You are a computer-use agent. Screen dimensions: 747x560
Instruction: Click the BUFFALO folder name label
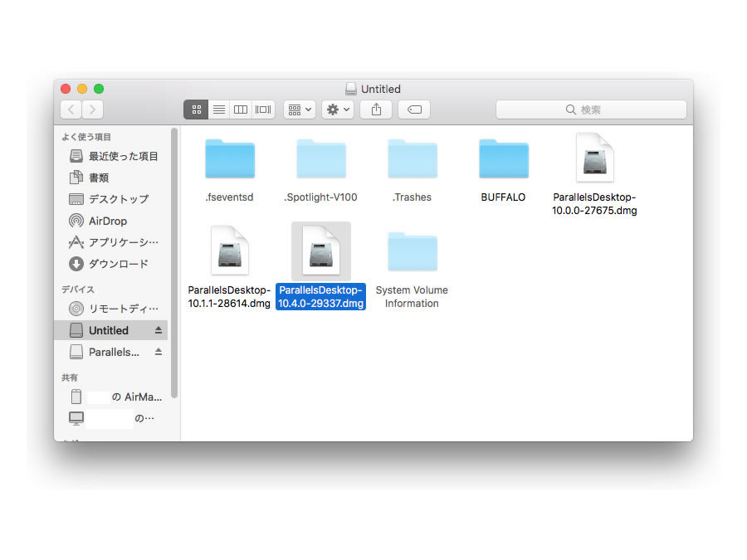click(x=503, y=197)
